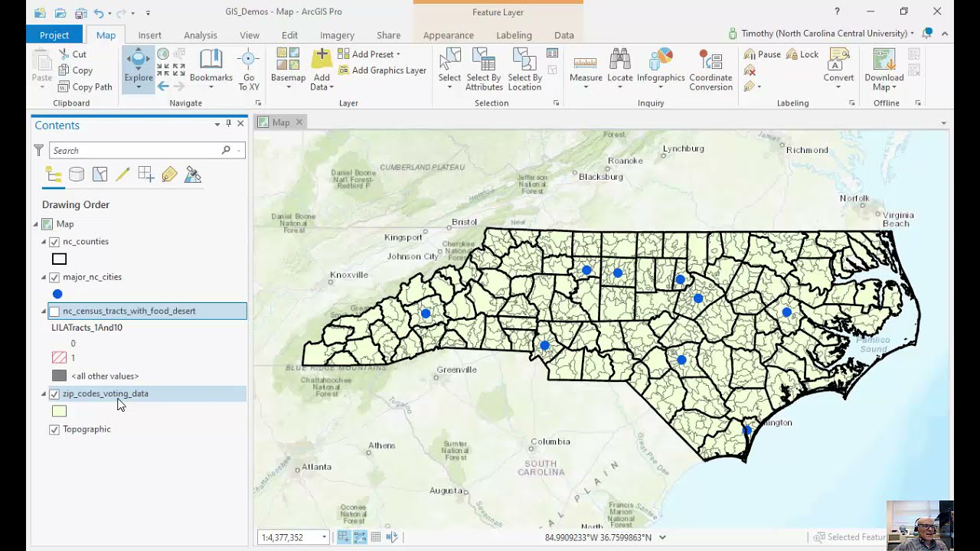Click the Cut scissors icon
Screen dimensions: 980x551
pyautogui.click(x=63, y=54)
